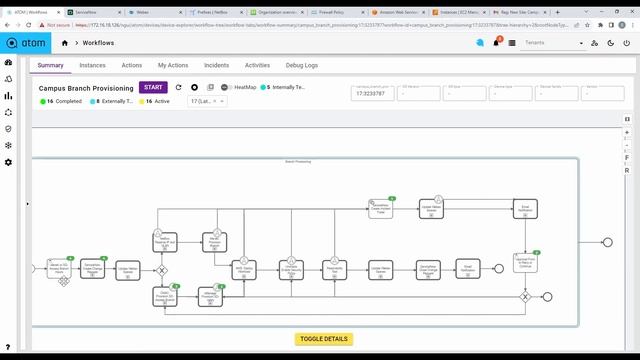Expand the collapsed left panel arrow
The width and height of the screenshot is (640, 360).
click(x=27, y=204)
